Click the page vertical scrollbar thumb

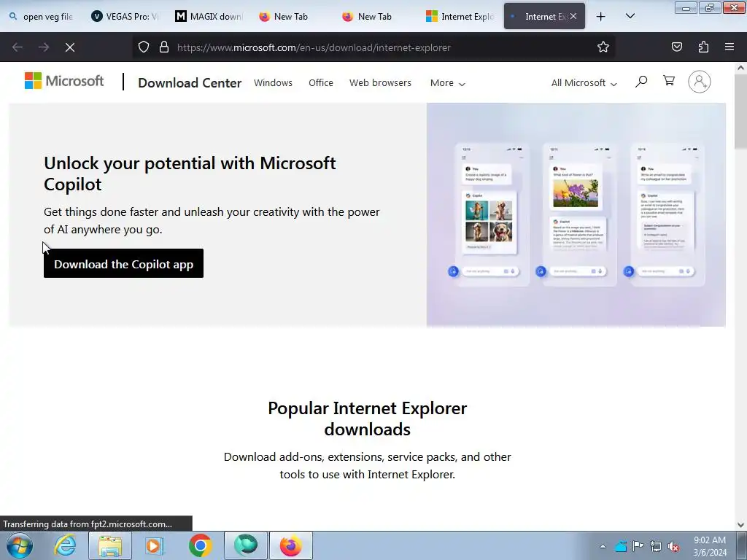coord(741,112)
